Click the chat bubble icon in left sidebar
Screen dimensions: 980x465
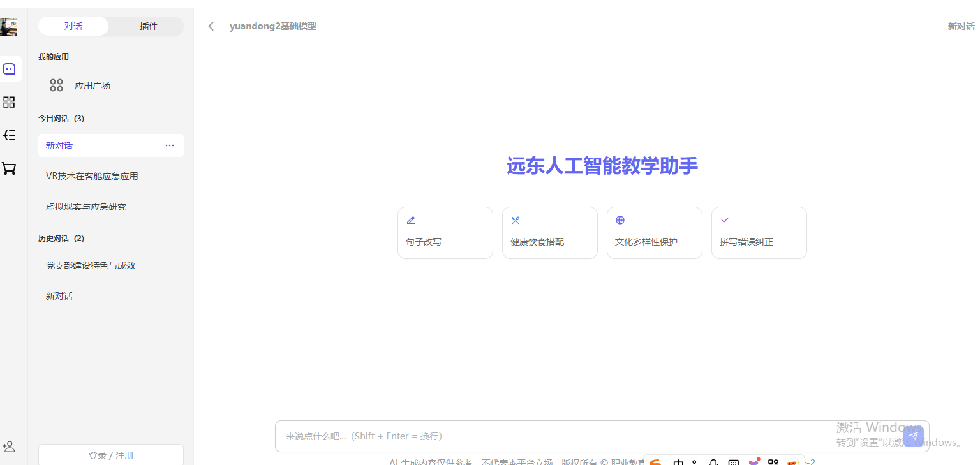[10, 69]
